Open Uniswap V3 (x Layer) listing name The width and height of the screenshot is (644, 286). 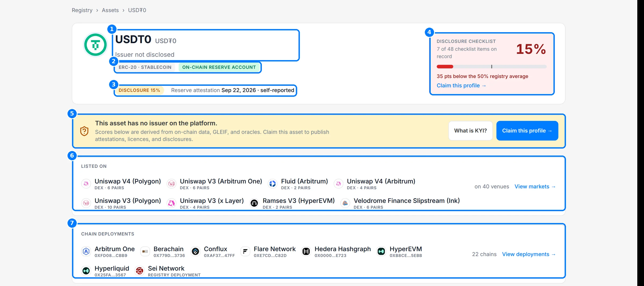point(212,201)
